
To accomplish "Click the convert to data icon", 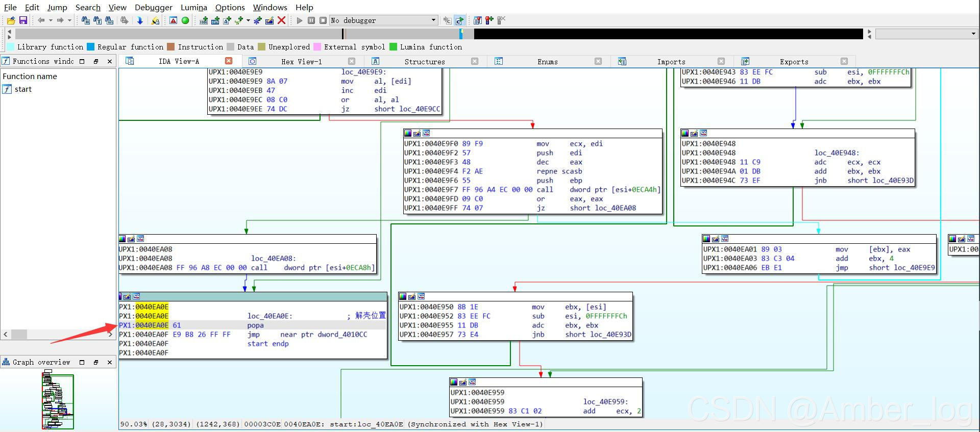I will (215, 20).
